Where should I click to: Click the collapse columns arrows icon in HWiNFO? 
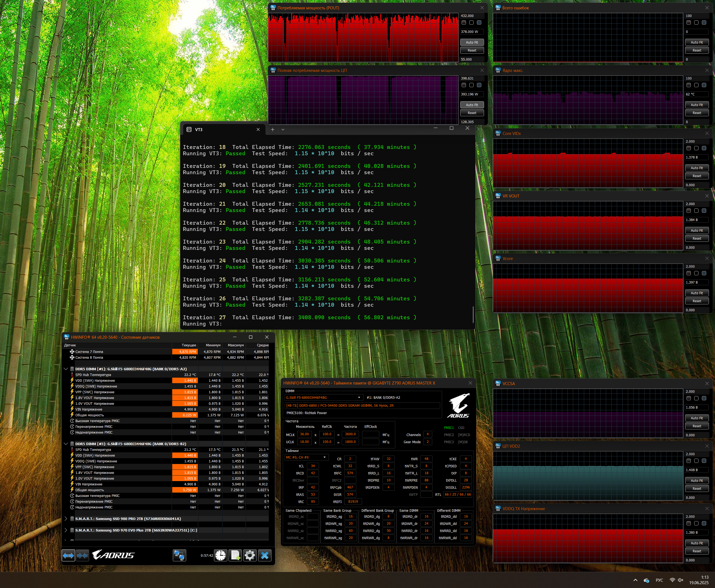coord(82,555)
